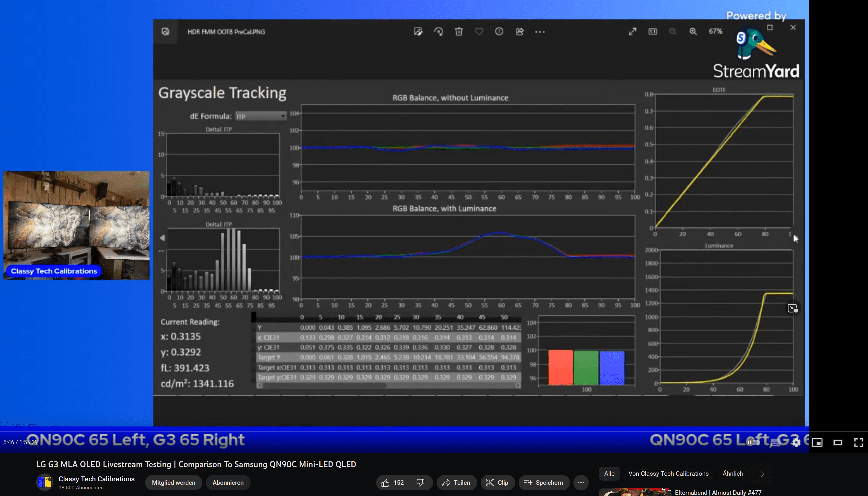Open the Photos app gallery icon
Screen dimensions: 868x496
165,32
